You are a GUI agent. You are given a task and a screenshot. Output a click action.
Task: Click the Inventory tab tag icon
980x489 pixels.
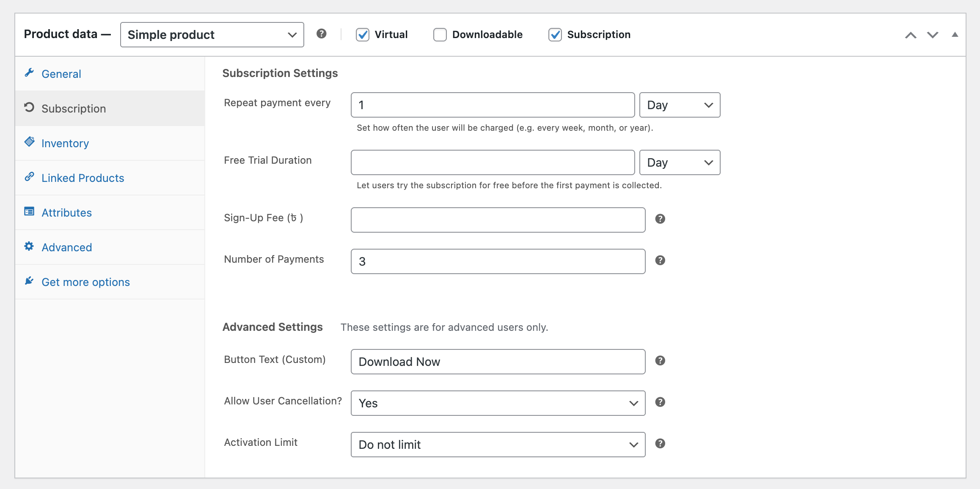click(29, 142)
